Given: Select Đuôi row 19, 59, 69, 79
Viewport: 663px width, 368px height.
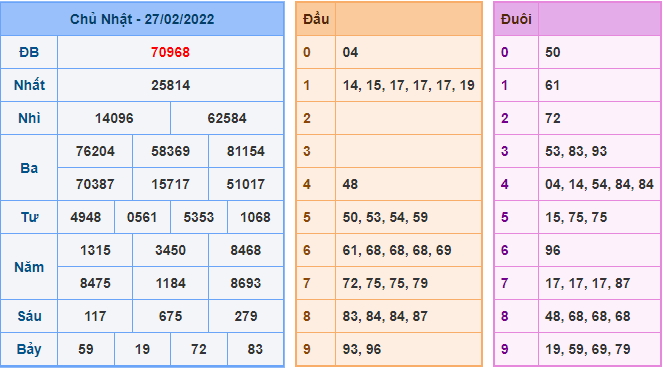Looking at the screenshot, I should 588,349.
